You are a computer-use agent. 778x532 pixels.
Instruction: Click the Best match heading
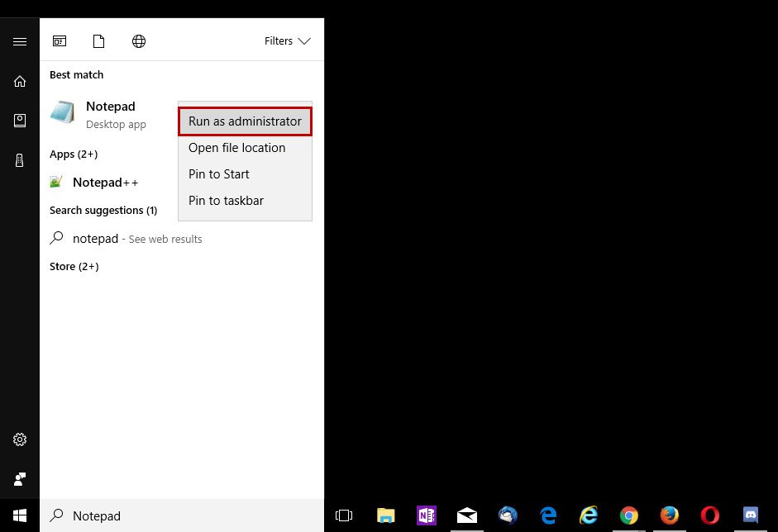point(76,75)
